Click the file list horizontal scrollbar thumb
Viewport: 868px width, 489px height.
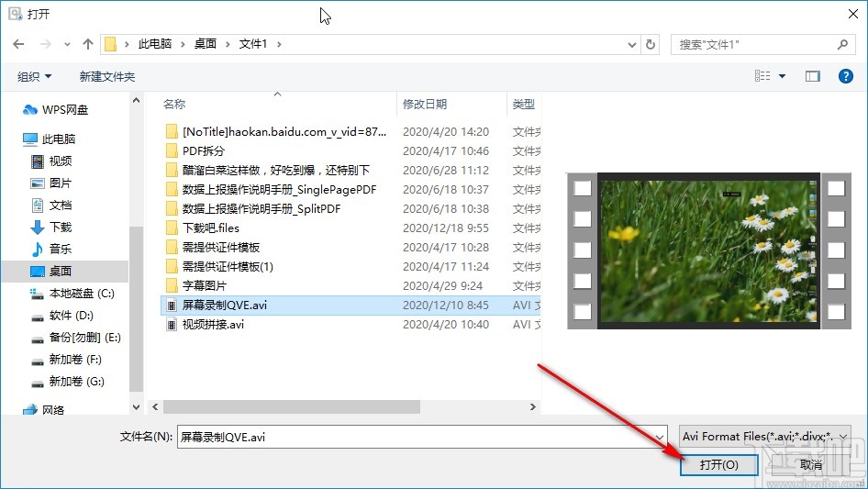291,407
